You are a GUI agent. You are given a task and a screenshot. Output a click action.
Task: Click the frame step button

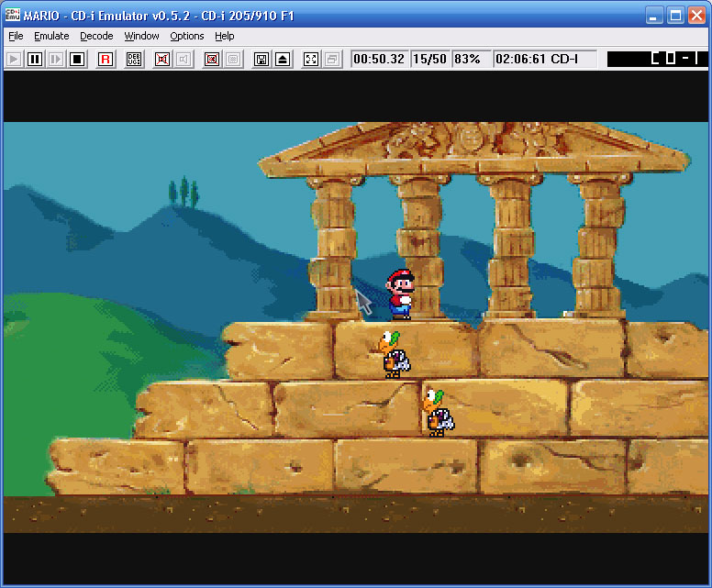click(x=56, y=59)
